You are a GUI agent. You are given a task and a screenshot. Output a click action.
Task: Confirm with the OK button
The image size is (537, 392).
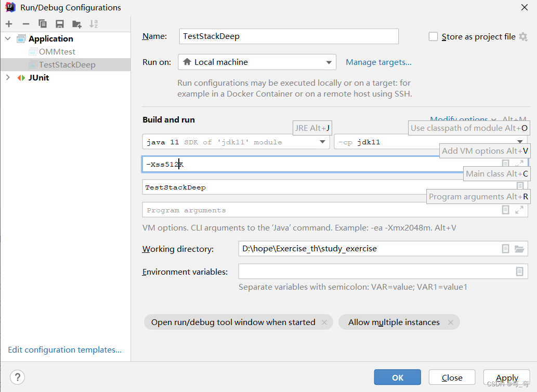tap(397, 377)
